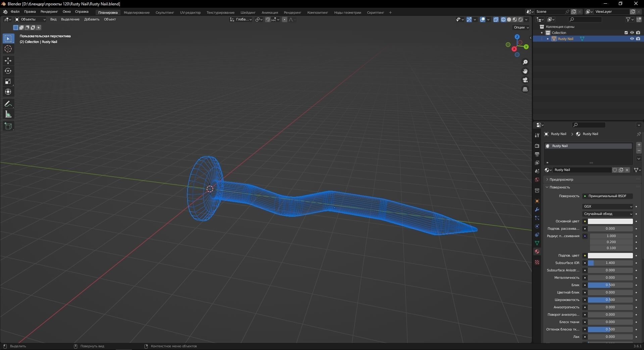The image size is (644, 350).
Task: Pick the Annotate pencil tool
Action: 8,104
